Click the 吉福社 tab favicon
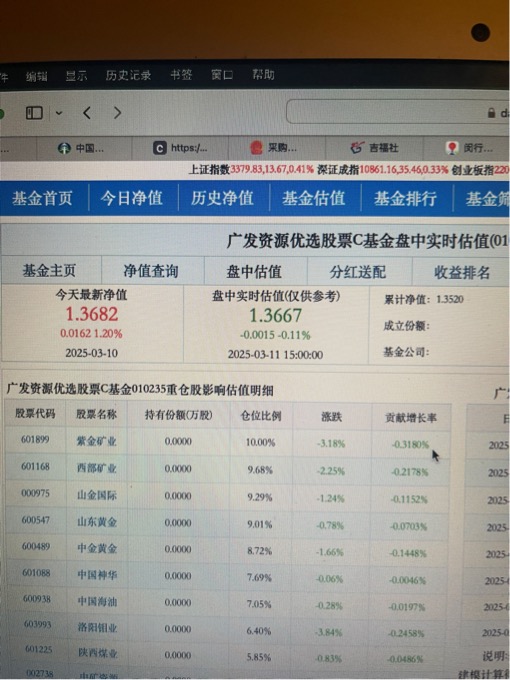 click(356, 148)
